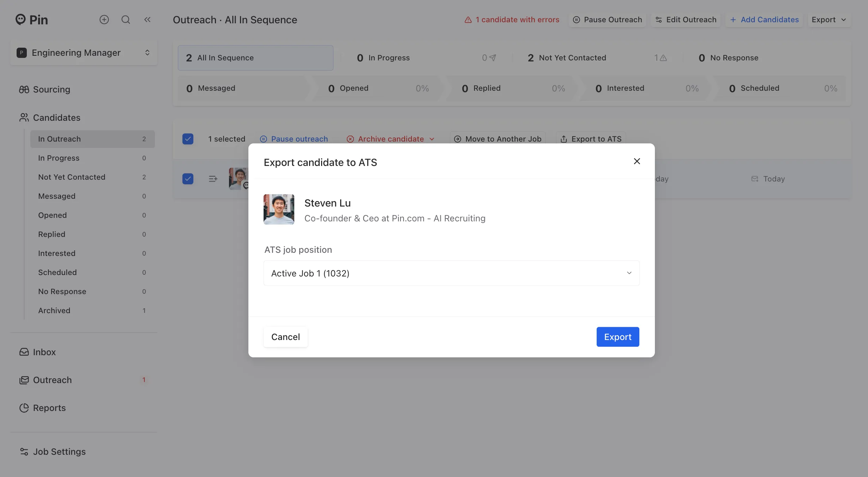Click the Engineering Manager job badge icon
Viewport: 868px width, 477px height.
tap(22, 53)
